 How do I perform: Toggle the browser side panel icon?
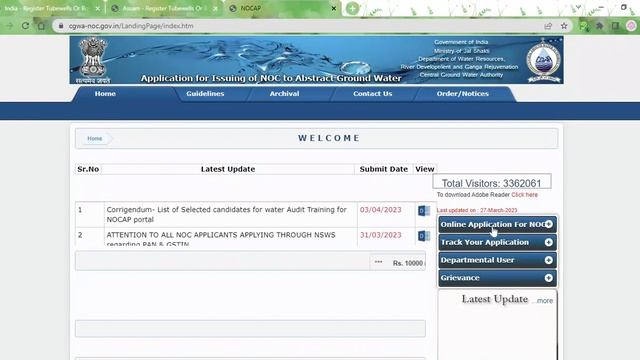point(616,26)
